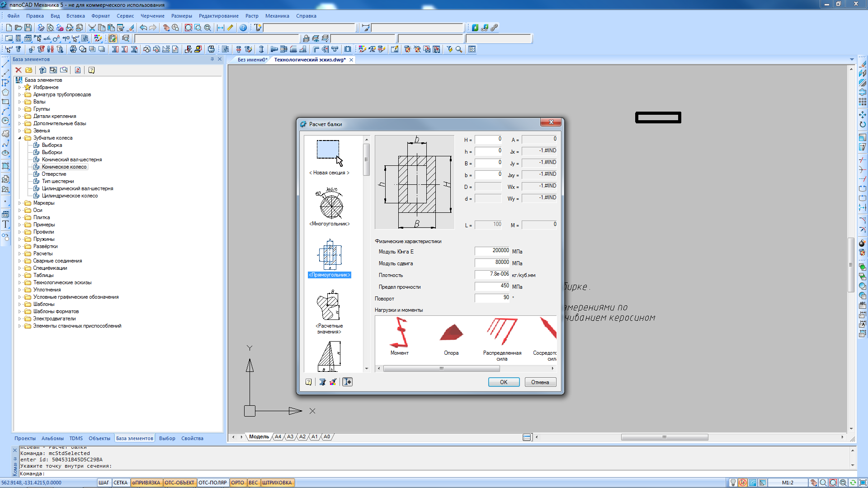This screenshot has width=868, height=488.
Task: Select the Новая секция section thumbnail
Action: coord(330,157)
